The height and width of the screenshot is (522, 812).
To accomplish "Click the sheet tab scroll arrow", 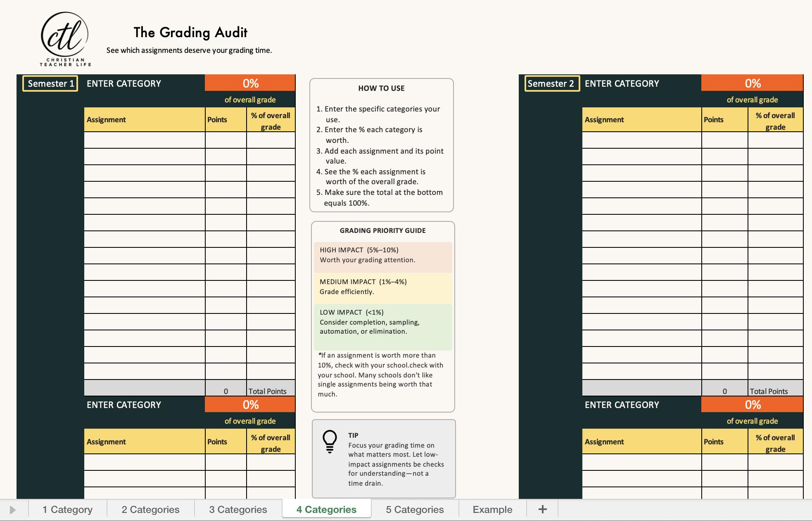I will tap(12, 510).
